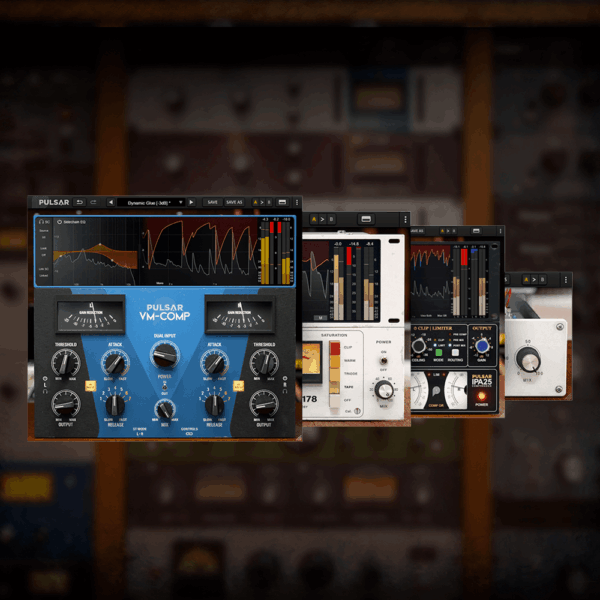Image resolution: width=600 pixels, height=600 pixels.
Task: Click the Controls link icon
Action: click(x=189, y=434)
